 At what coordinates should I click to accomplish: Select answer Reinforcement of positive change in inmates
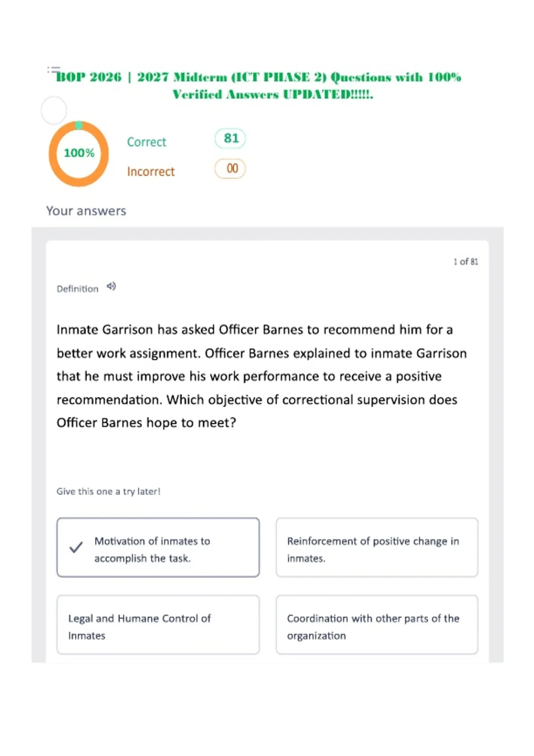pos(377,547)
